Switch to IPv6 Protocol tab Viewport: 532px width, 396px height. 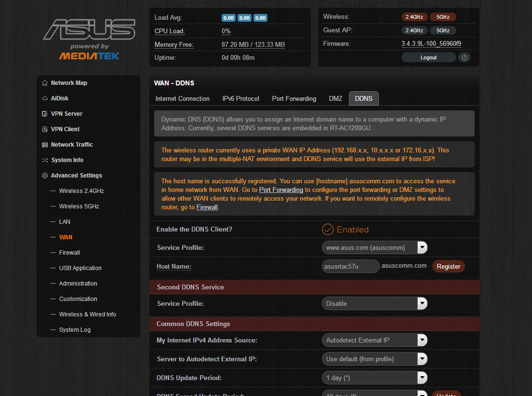(x=240, y=98)
